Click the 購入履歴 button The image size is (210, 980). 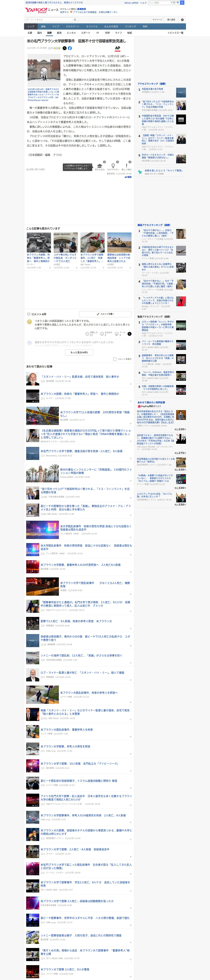pos(172,20)
